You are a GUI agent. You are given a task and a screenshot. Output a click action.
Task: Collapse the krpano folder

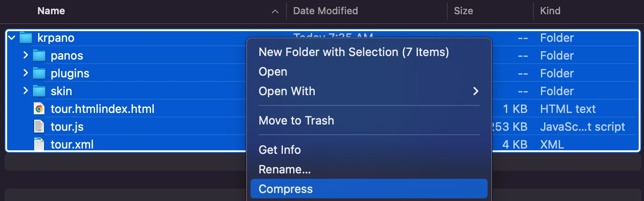[x=12, y=38]
